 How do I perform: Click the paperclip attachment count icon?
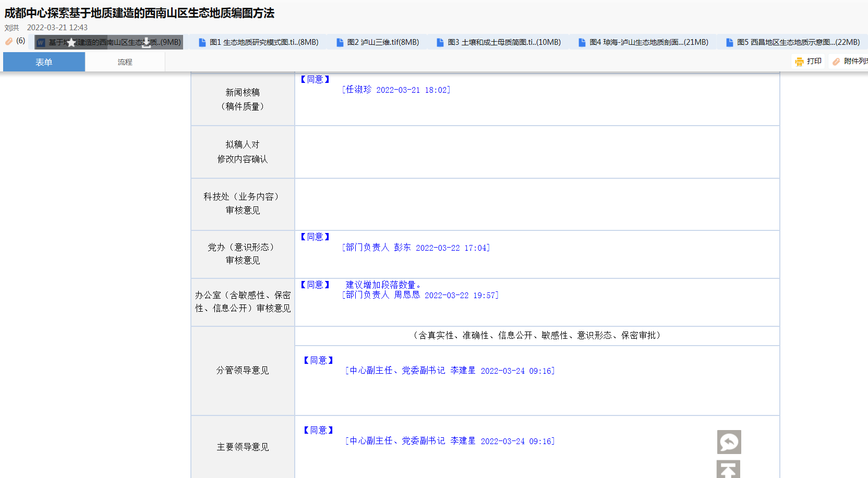pyautogui.click(x=9, y=41)
